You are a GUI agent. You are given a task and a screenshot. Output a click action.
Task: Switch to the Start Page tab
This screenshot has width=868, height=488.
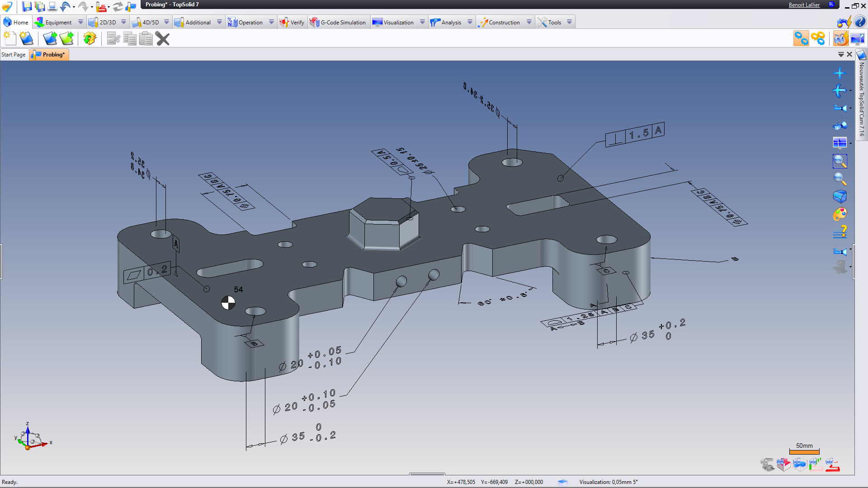tap(14, 54)
